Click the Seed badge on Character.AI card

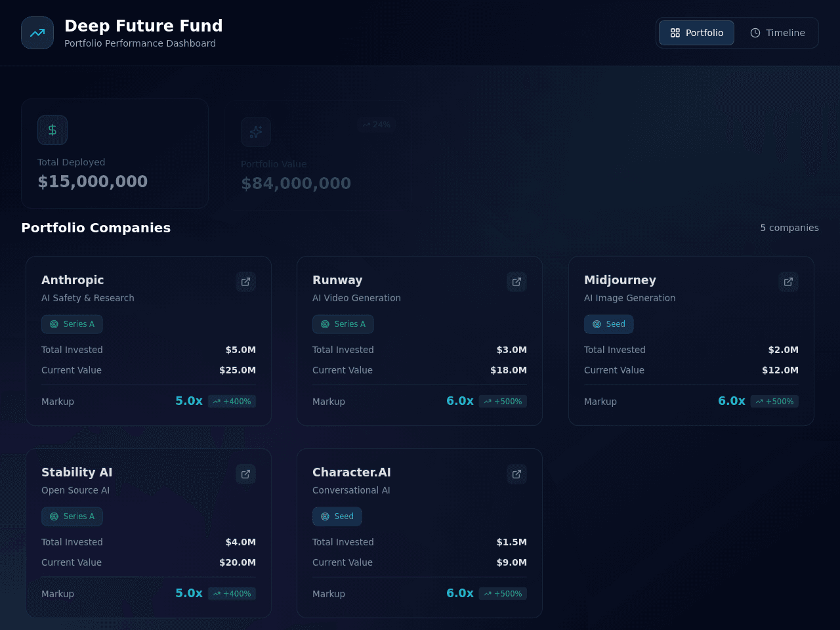click(x=337, y=516)
